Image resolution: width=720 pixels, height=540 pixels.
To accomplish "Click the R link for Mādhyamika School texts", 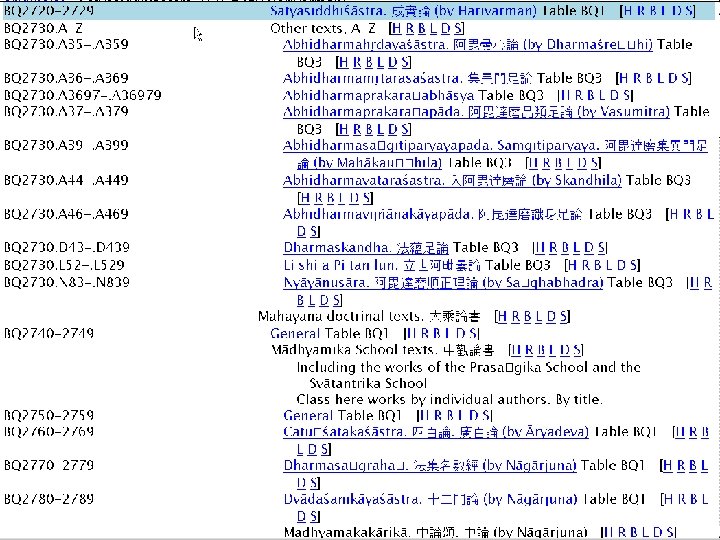I will pos(529,350).
